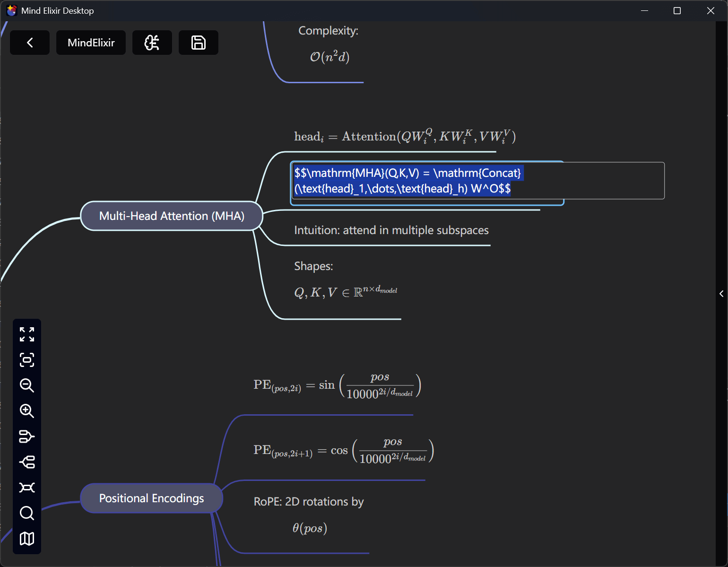Navigate back using the back arrow
This screenshot has width=728, height=567.
(x=29, y=43)
